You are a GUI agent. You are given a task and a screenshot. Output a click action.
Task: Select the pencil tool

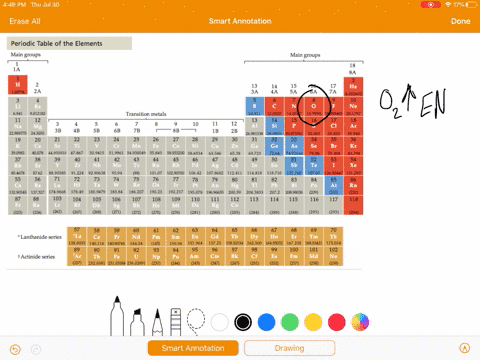pos(157,322)
